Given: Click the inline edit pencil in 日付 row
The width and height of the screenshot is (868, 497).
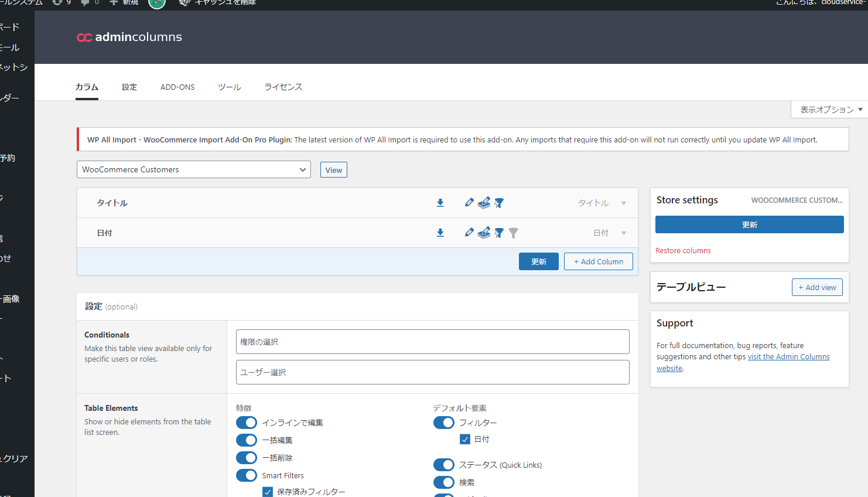Looking at the screenshot, I should (469, 232).
